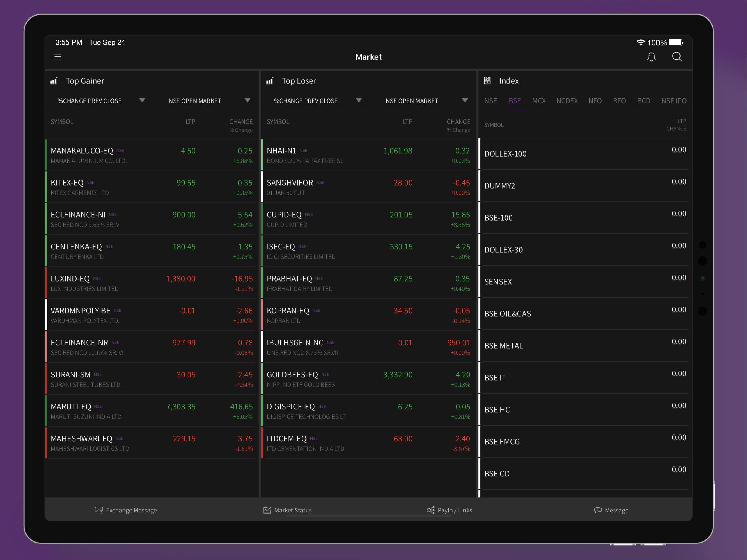Open Market Status

[287, 510]
